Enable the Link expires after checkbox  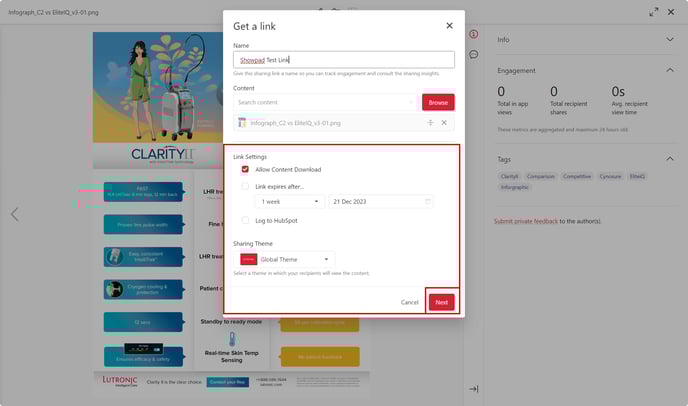[x=246, y=186]
